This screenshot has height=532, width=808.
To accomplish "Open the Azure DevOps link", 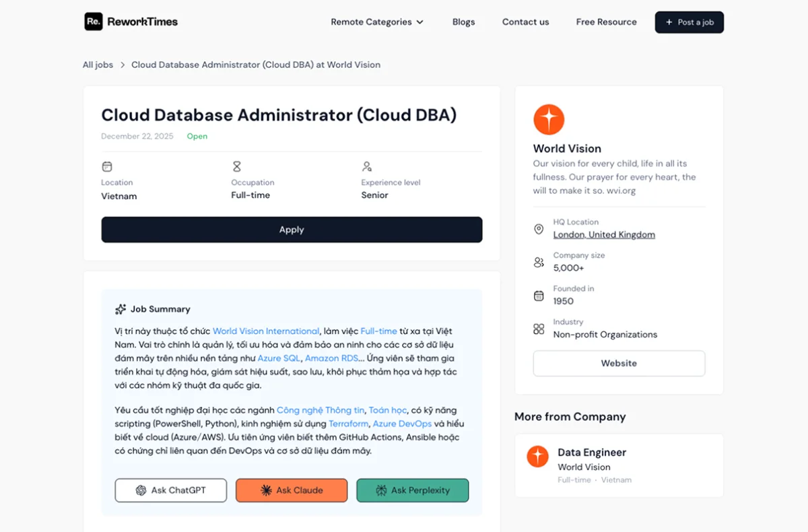I will pyautogui.click(x=402, y=424).
